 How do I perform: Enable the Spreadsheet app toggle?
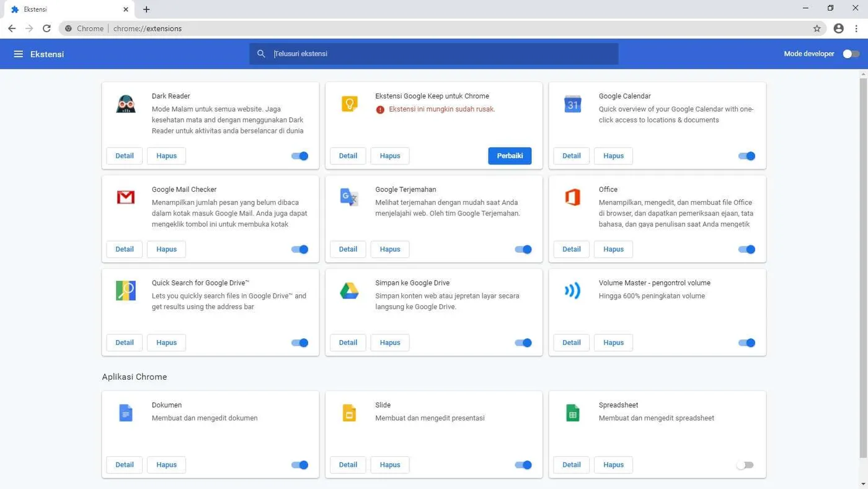tap(745, 465)
